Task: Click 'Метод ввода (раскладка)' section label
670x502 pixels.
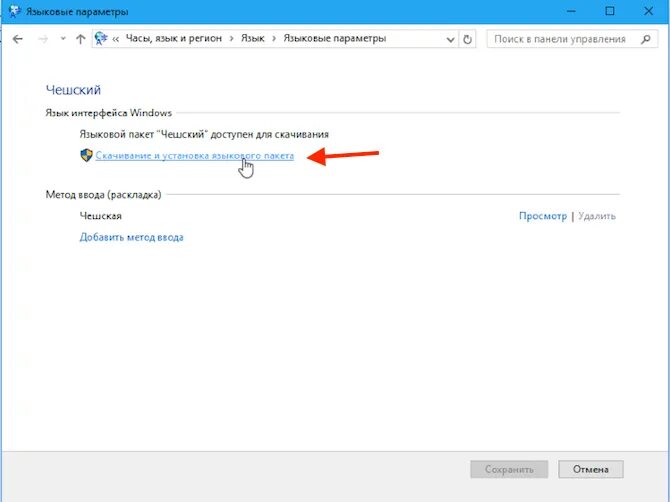Action: click(103, 195)
